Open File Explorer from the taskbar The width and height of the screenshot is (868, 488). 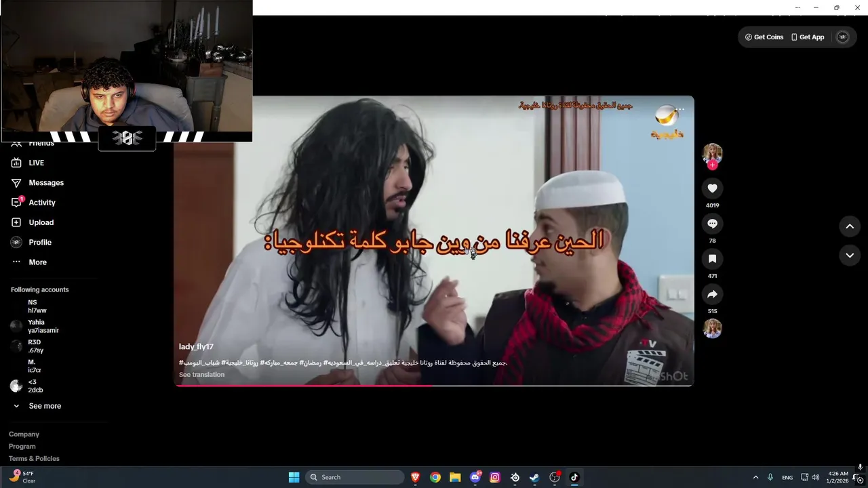[x=455, y=477]
